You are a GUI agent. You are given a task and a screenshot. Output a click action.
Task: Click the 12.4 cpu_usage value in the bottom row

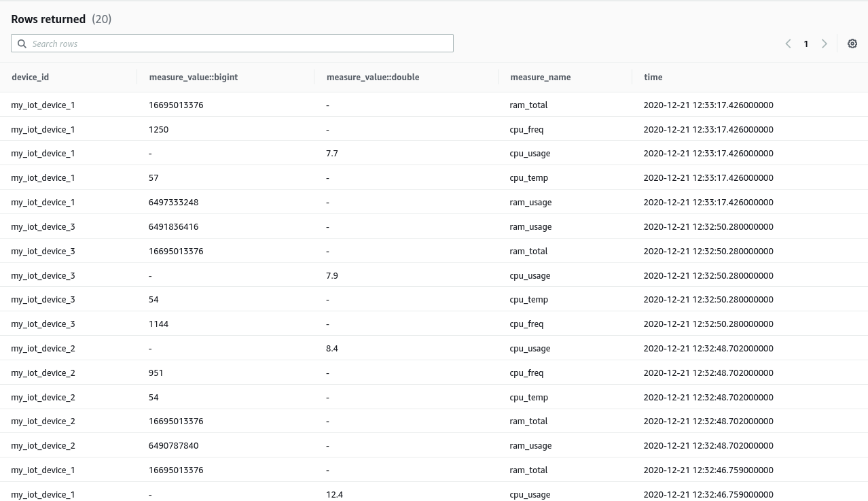(334, 494)
